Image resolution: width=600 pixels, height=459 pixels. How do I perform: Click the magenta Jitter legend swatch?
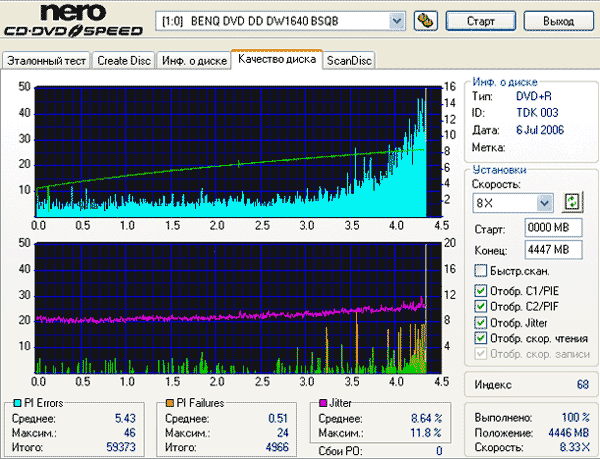(x=323, y=403)
